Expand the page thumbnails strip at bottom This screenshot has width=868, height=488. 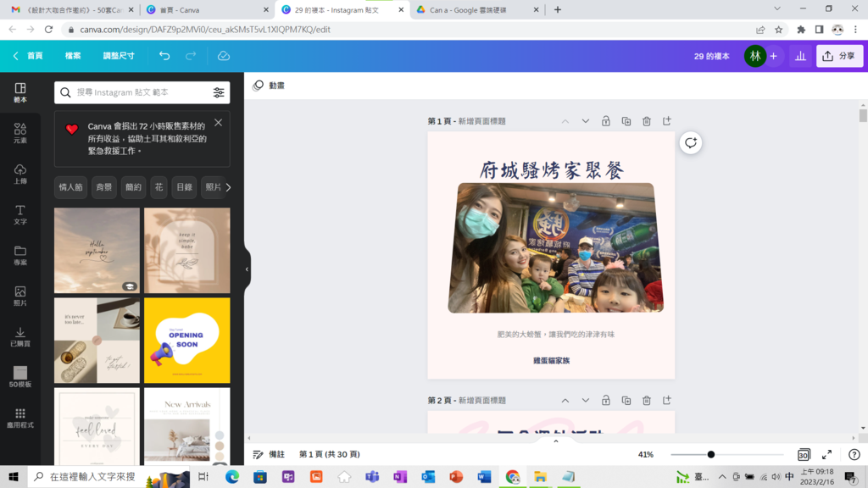556,441
